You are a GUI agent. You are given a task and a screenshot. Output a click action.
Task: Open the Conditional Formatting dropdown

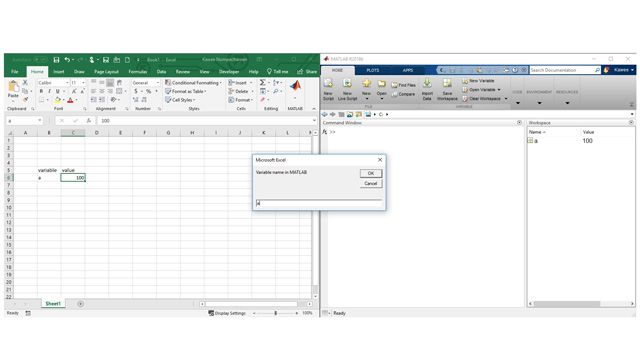[x=194, y=83]
